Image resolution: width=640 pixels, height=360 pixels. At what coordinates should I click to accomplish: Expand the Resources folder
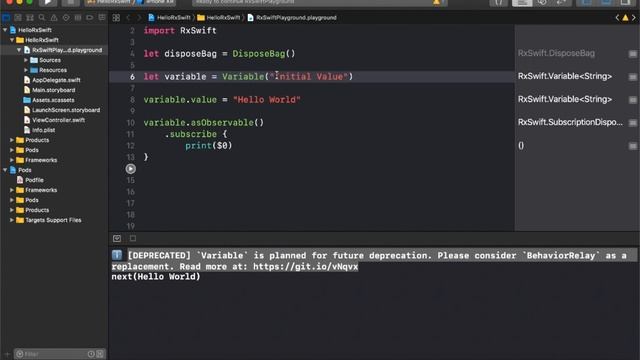[26, 70]
